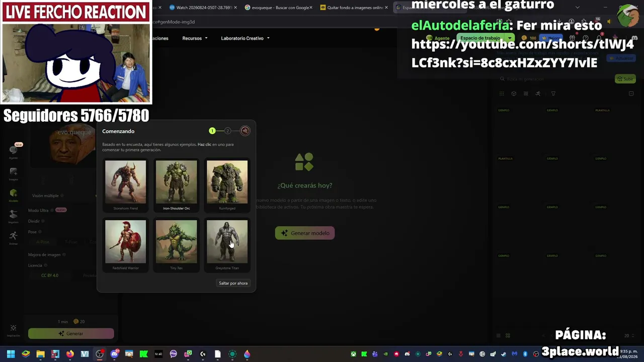
Task: Click the Mejora de imagen label
Action: pyautogui.click(x=44, y=255)
